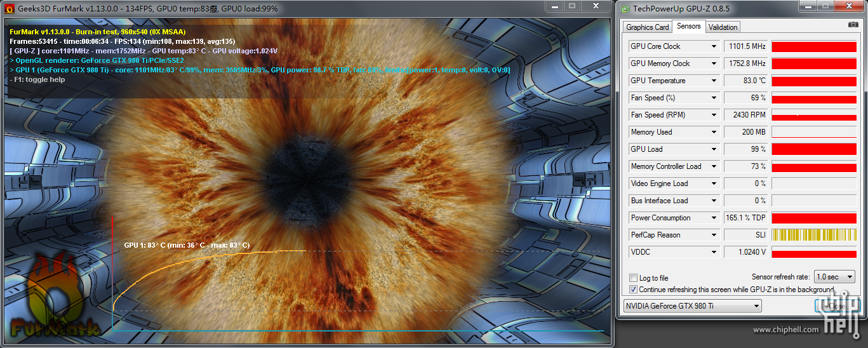Open the GPU Load sensor dropdown
Screen dimensions: 868x348
(714, 149)
